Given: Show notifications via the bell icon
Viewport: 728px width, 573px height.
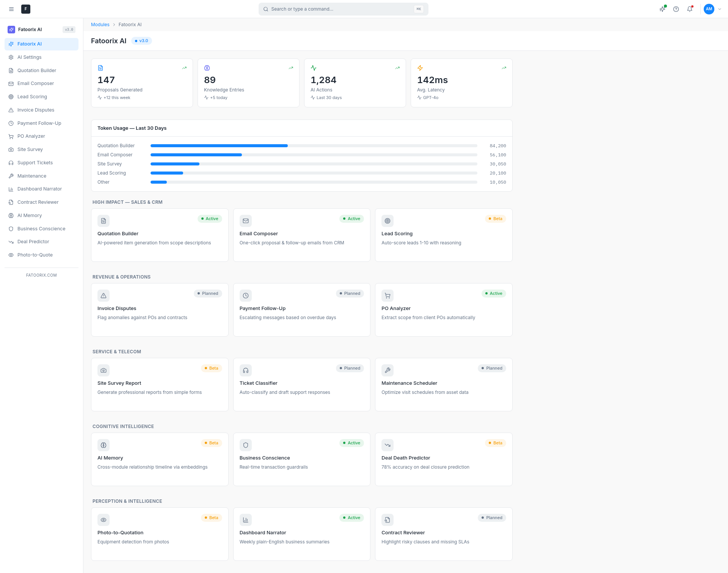Looking at the screenshot, I should tap(690, 9).
